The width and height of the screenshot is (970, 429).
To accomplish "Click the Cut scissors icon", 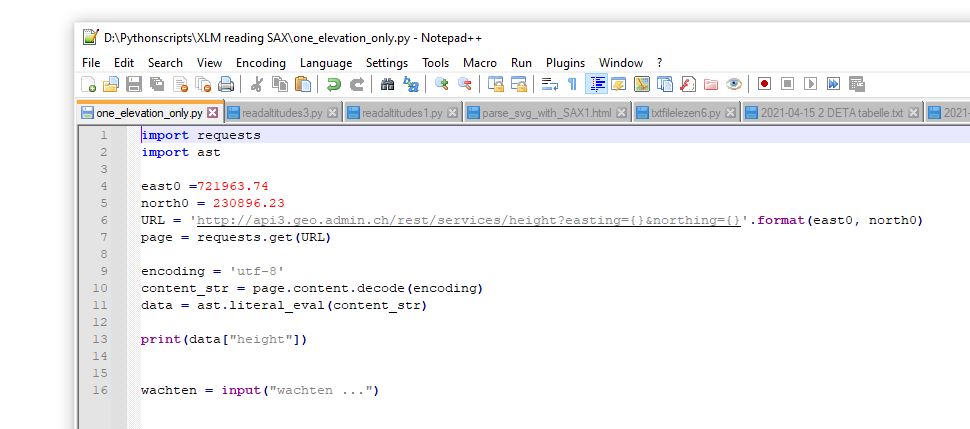I will click(x=256, y=85).
